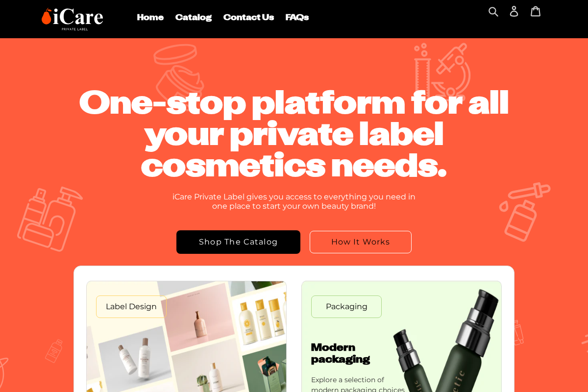Click the Modern packaging heading
The image size is (588, 392).
coord(341,353)
